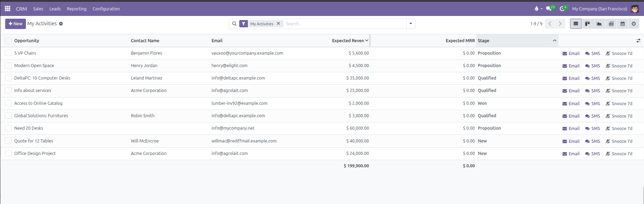
Task: Sort by Contact Name column header
Action: coord(145,41)
